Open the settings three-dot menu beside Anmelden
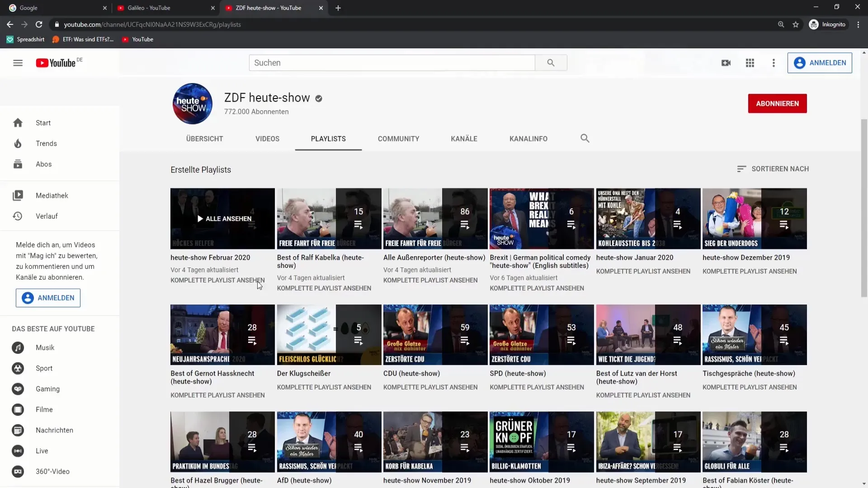The image size is (868, 488). (774, 63)
